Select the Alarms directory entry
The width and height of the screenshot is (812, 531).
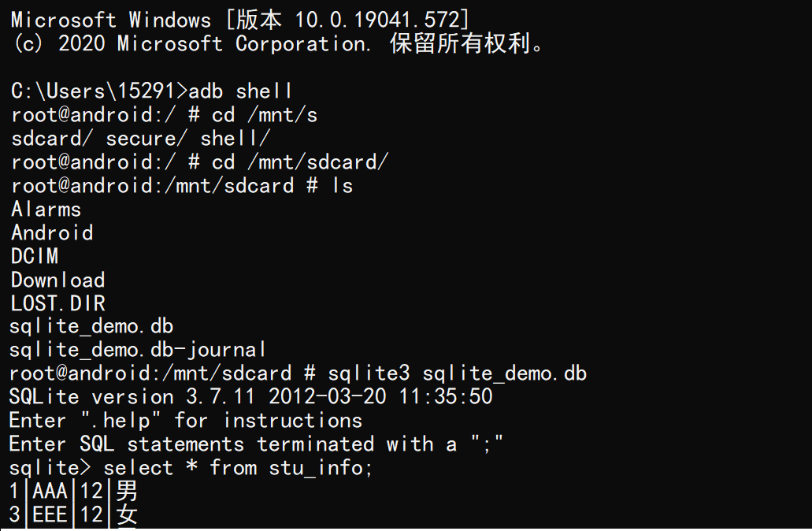pos(46,209)
